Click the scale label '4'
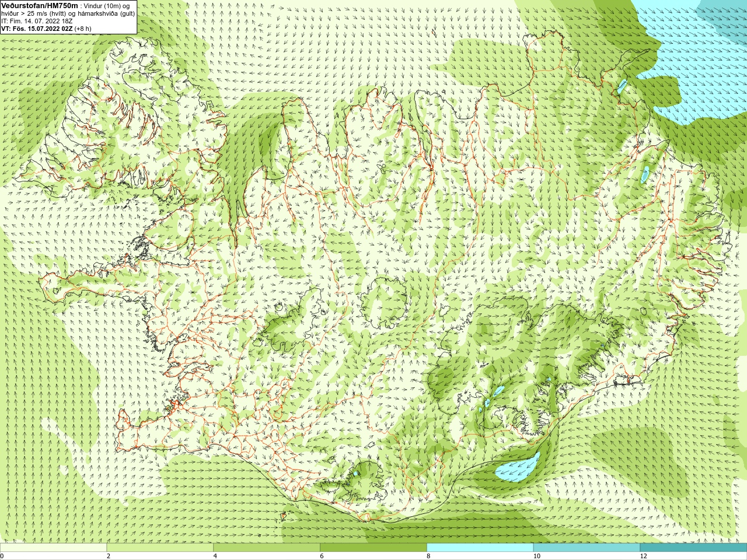Screen dimensions: 747x560 [x=215, y=556]
